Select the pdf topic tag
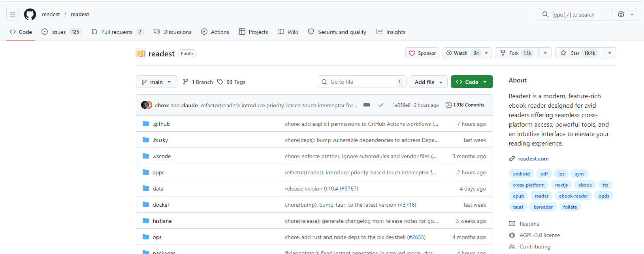Image resolution: width=644 pixels, height=254 pixels. click(544, 174)
